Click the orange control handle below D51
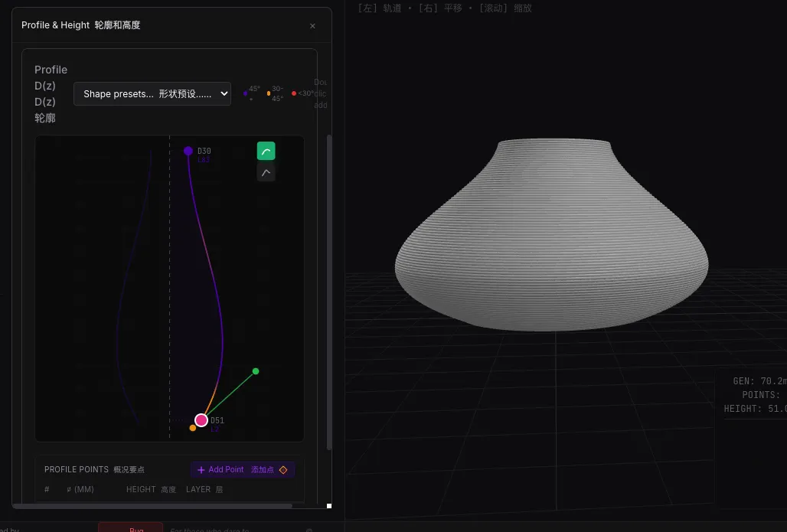787x532 pixels. [193, 428]
